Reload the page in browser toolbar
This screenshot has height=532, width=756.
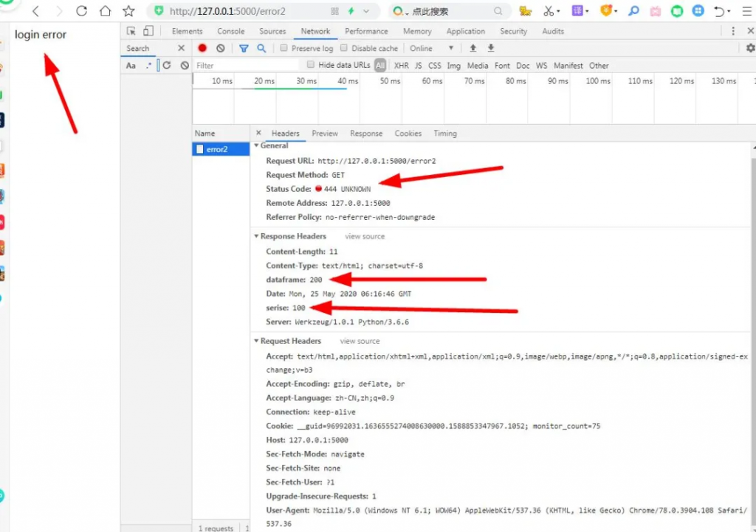pyautogui.click(x=82, y=11)
